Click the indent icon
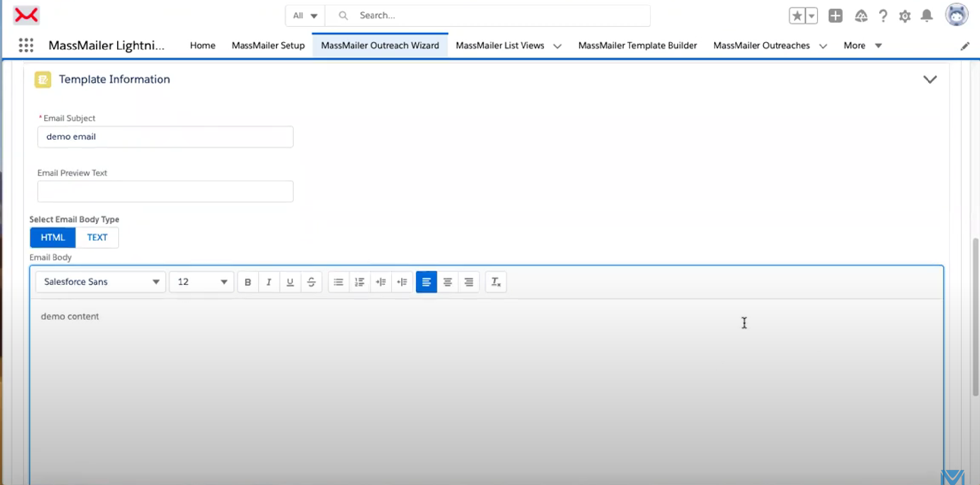This screenshot has height=485, width=980. click(x=381, y=282)
